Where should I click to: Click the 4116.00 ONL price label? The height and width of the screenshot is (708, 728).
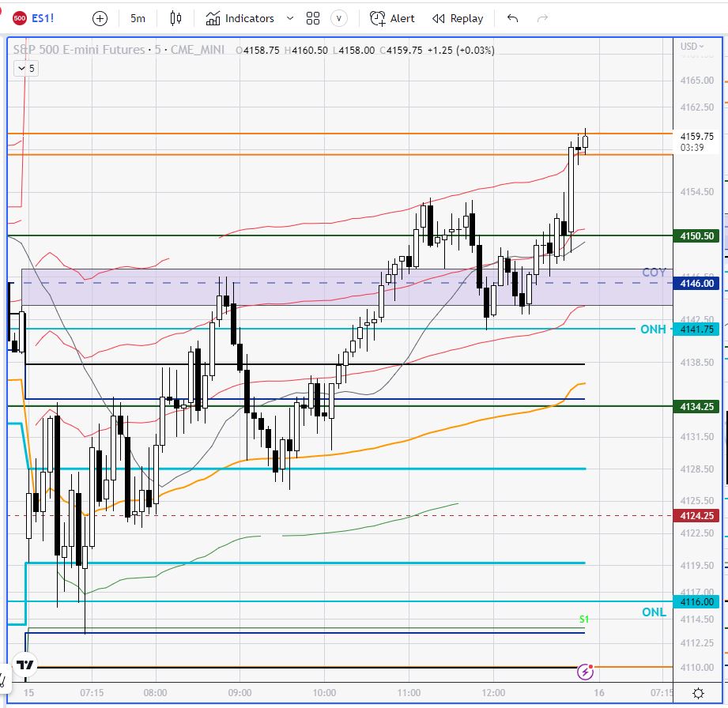pyautogui.click(x=696, y=602)
